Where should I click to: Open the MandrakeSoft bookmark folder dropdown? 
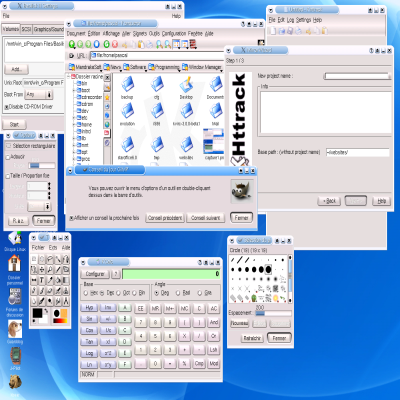click(x=85, y=67)
